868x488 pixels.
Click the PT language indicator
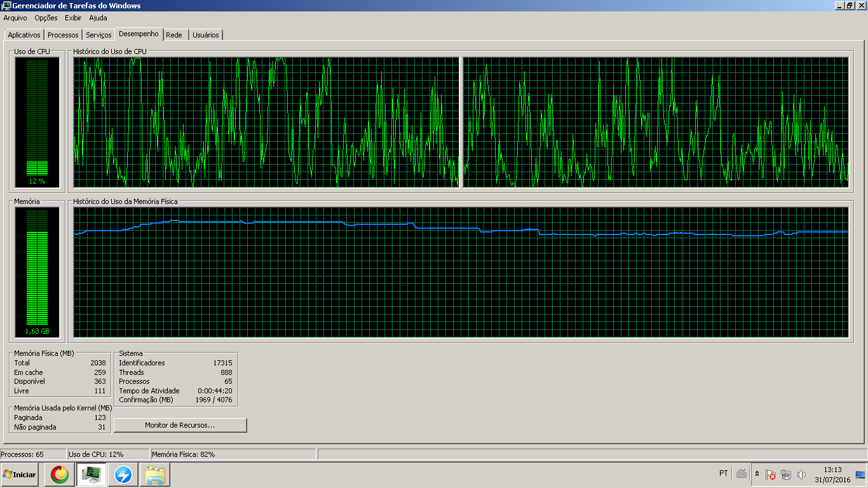[724, 473]
